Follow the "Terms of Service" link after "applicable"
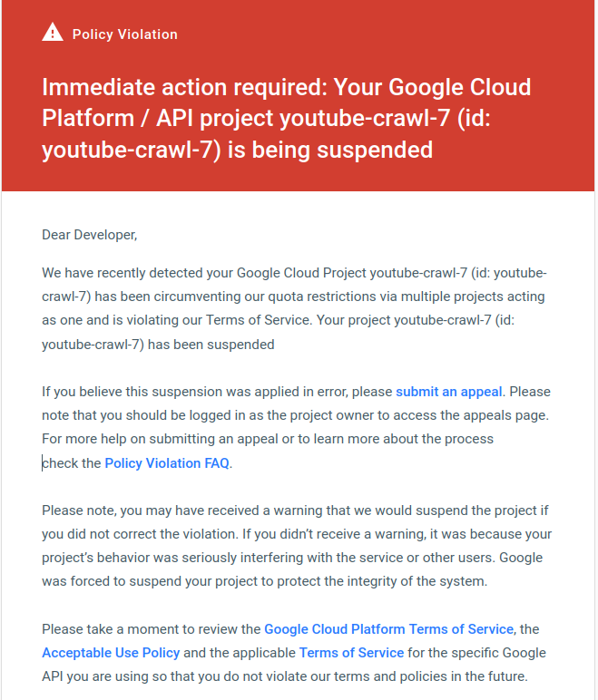598x700 pixels. pos(351,653)
